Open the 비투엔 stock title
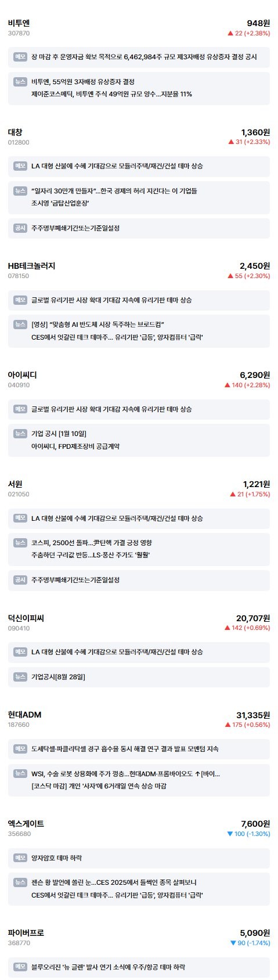The width and height of the screenshot is (278, 980). pyautogui.click(x=19, y=23)
